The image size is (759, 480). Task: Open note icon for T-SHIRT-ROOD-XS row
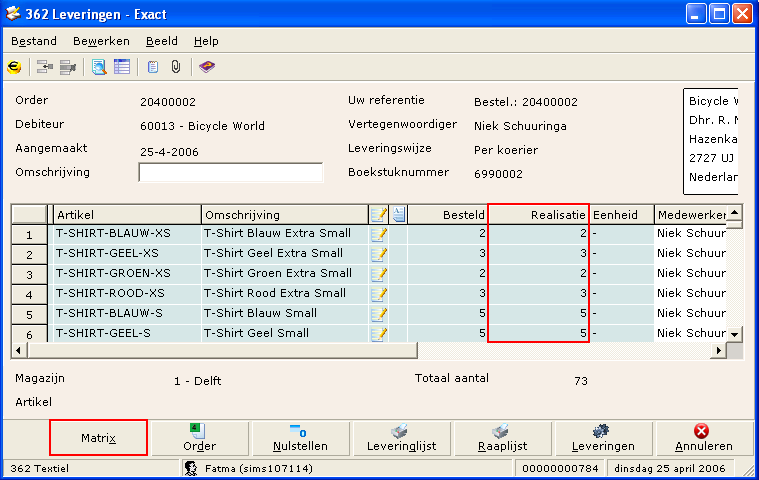point(379,294)
